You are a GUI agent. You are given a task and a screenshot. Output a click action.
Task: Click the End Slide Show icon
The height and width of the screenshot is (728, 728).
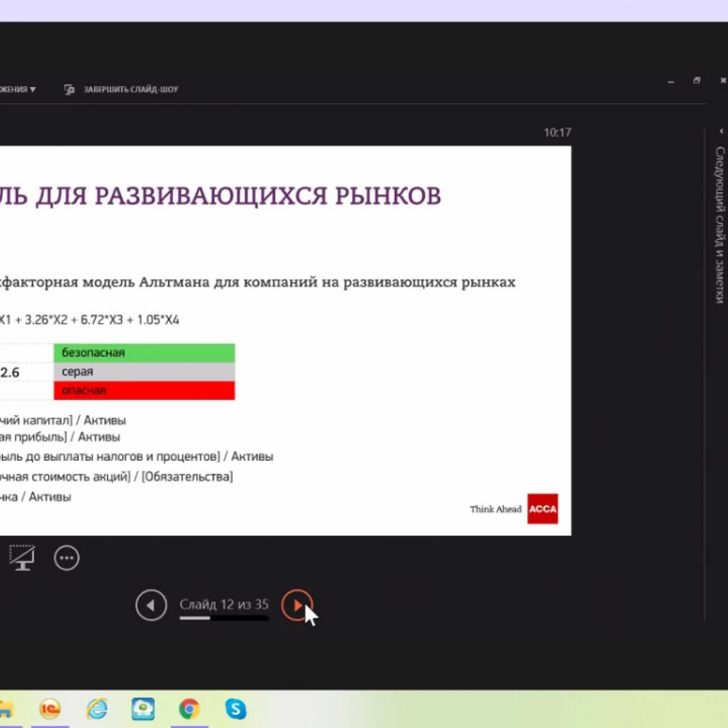69,89
